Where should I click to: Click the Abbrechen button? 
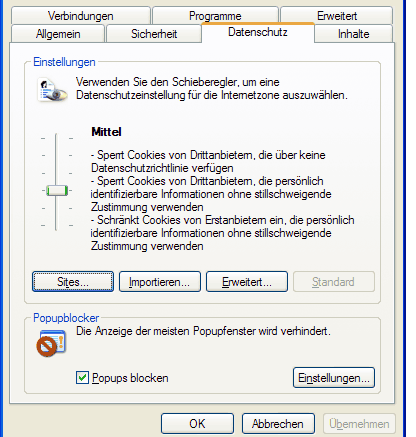278,424
